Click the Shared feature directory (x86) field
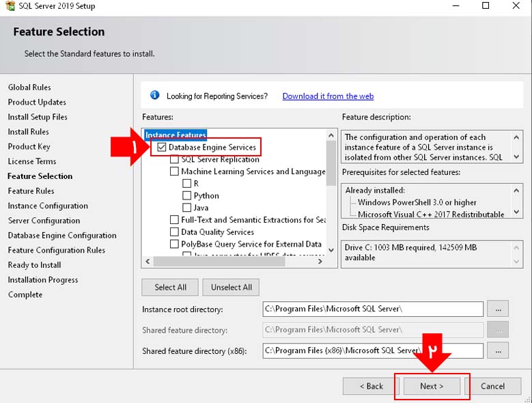532x403 pixels. click(x=373, y=351)
